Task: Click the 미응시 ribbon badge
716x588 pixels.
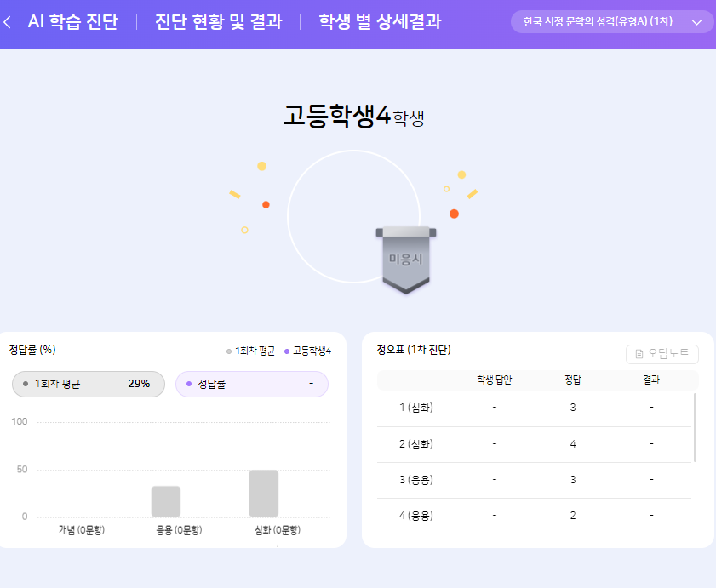Action: click(x=406, y=260)
